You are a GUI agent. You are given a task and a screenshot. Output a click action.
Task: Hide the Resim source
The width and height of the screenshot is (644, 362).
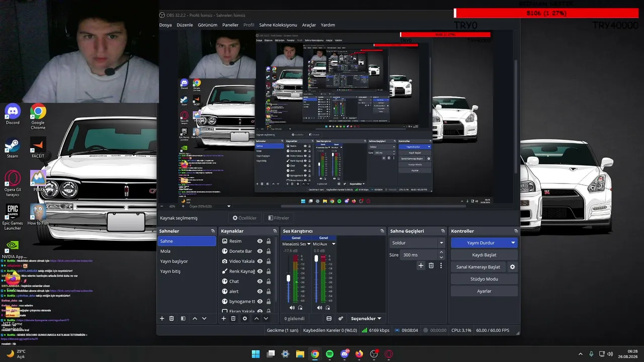pyautogui.click(x=260, y=241)
